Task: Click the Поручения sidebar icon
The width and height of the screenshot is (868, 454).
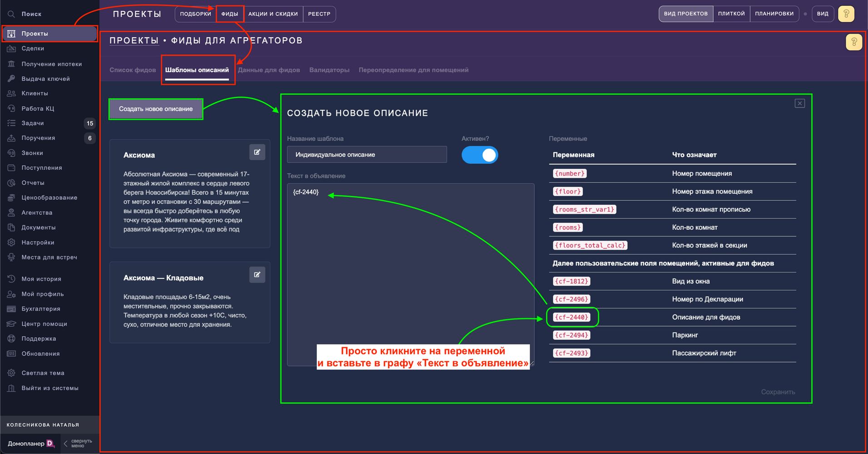Action: (11, 138)
